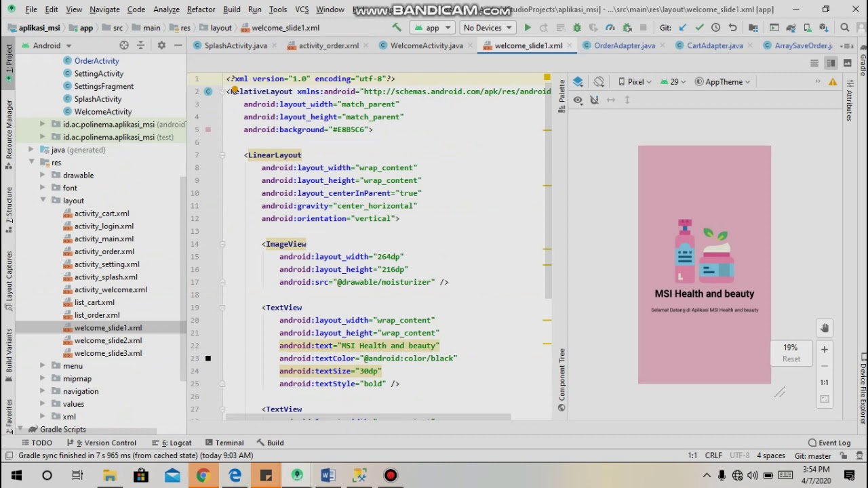This screenshot has width=868, height=488.
Task: Toggle the line 23 black color swatch in the gutter
Action: pos(208,359)
